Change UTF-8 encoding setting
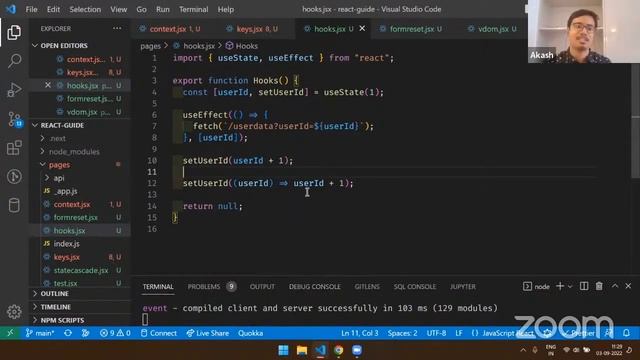This screenshot has width=640, height=360. pos(436,333)
